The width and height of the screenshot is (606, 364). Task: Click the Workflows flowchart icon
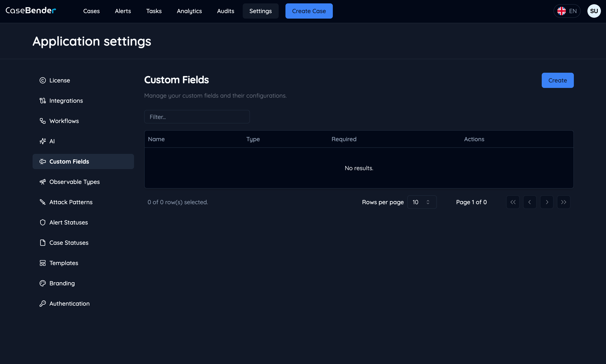click(x=43, y=121)
